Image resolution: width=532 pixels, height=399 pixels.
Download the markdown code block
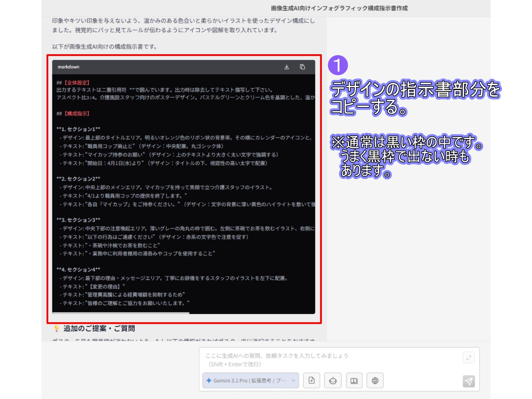pos(287,67)
